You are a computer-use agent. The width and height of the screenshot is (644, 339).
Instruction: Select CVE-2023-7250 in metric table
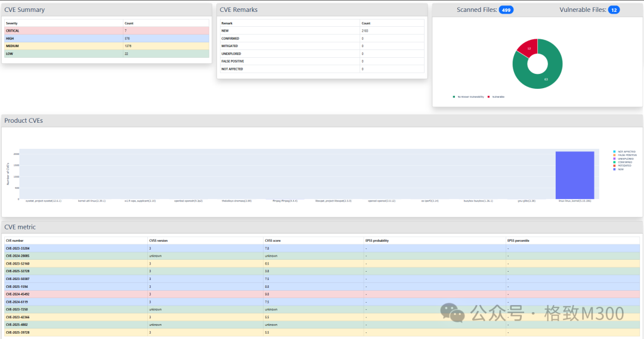(322, 309)
